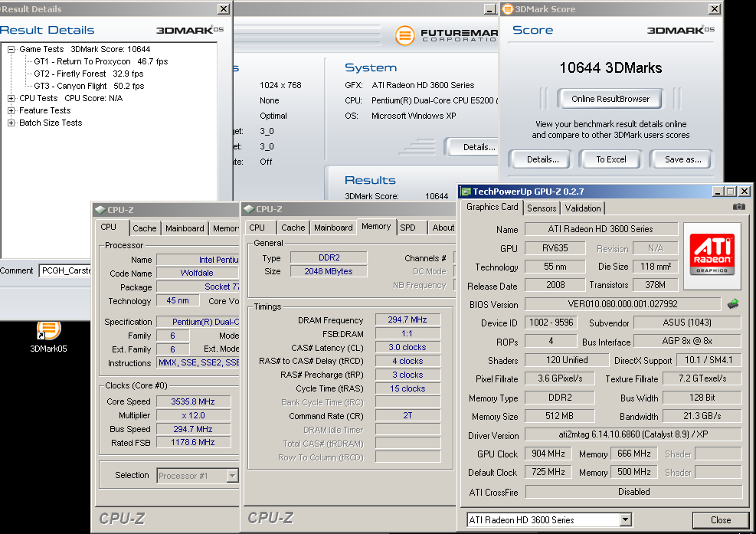
Task: Click the Code Name Wolfdale field
Action: tap(198, 273)
